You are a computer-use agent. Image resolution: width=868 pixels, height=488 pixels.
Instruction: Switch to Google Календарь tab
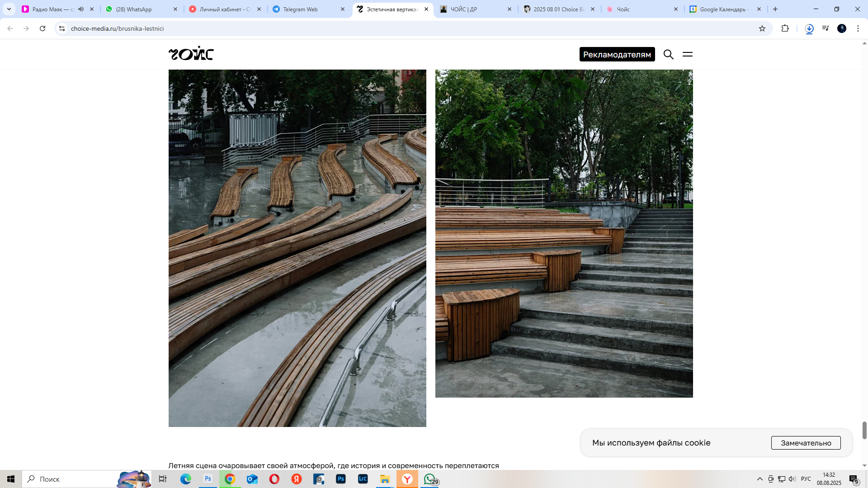click(723, 9)
